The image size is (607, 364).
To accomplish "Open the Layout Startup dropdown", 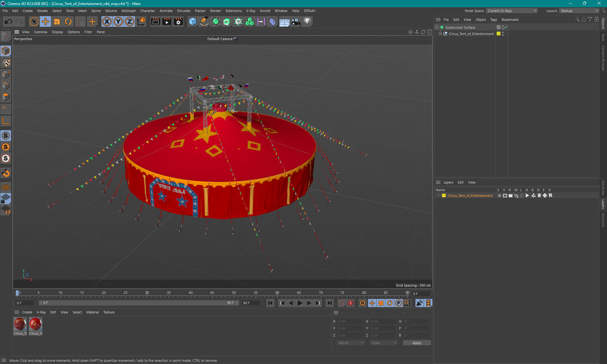I will coord(579,11).
